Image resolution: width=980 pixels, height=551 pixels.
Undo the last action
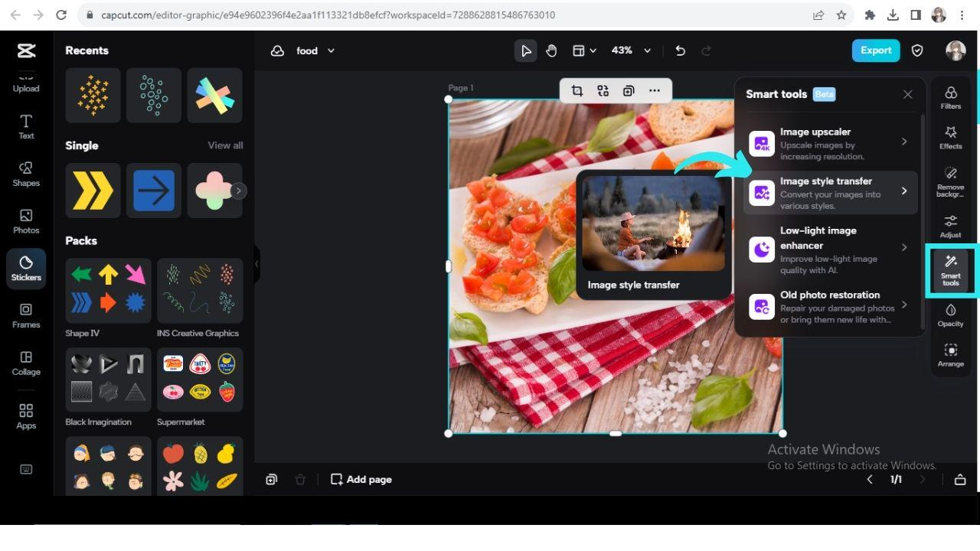coord(679,51)
